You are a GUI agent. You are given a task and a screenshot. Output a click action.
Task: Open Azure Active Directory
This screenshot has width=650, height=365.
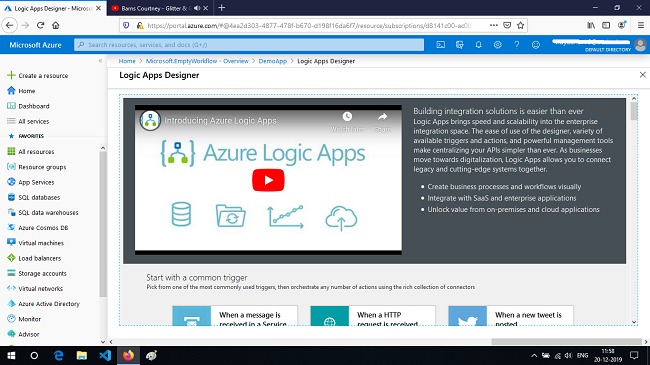pyautogui.click(x=44, y=304)
